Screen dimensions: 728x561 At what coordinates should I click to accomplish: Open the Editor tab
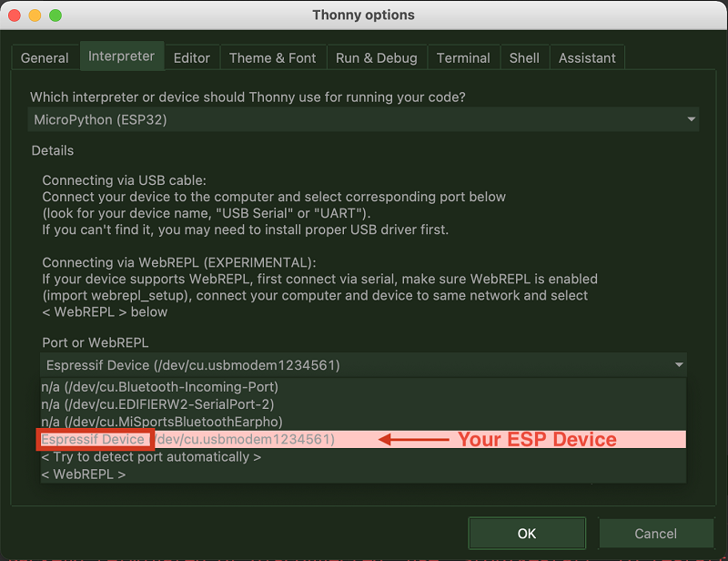[191, 57]
